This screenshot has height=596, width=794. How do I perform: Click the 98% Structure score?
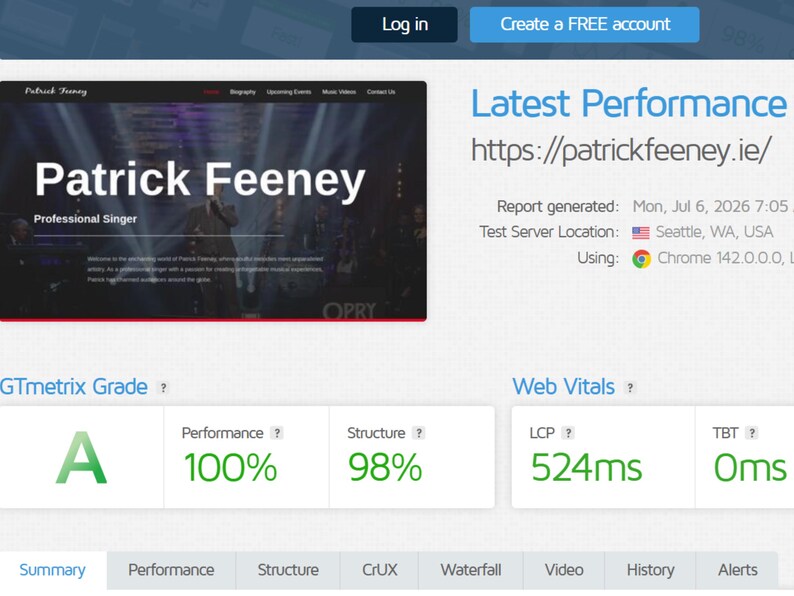385,467
